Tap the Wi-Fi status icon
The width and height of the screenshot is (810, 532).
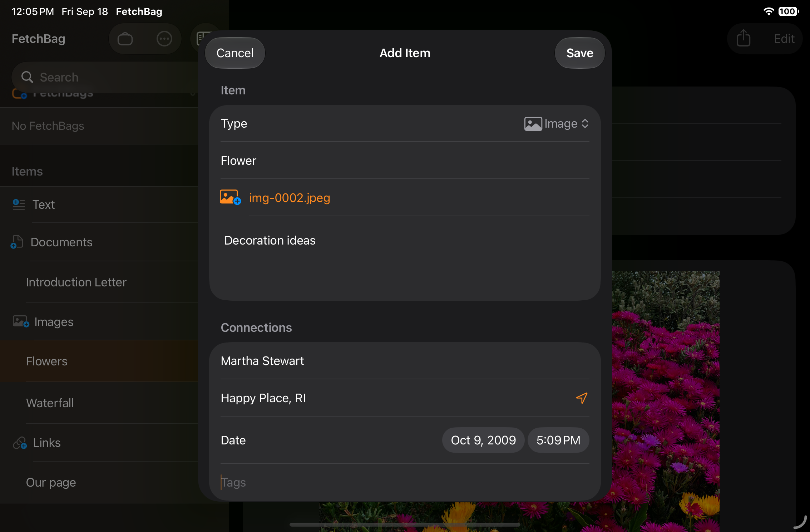(x=768, y=11)
